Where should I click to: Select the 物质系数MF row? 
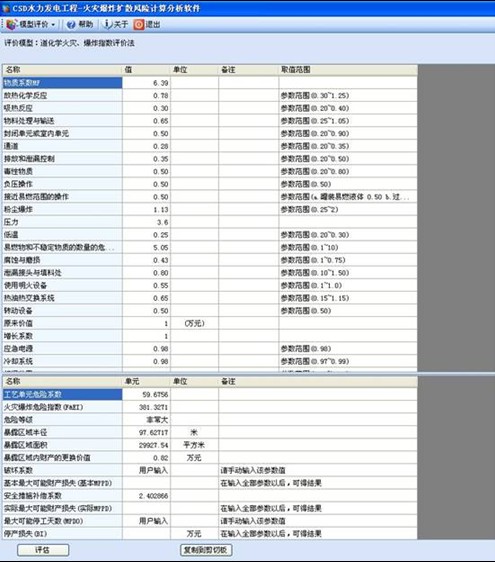pyautogui.click(x=210, y=83)
